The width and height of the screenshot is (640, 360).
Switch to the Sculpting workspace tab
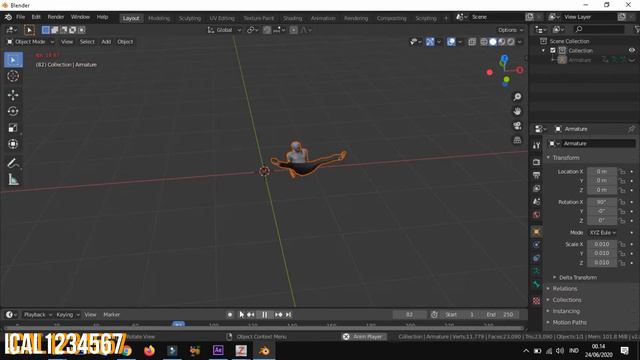click(190, 18)
